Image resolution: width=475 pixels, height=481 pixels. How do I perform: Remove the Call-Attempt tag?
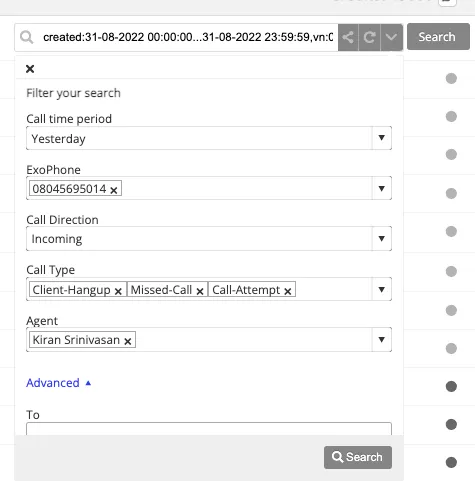[288, 291]
